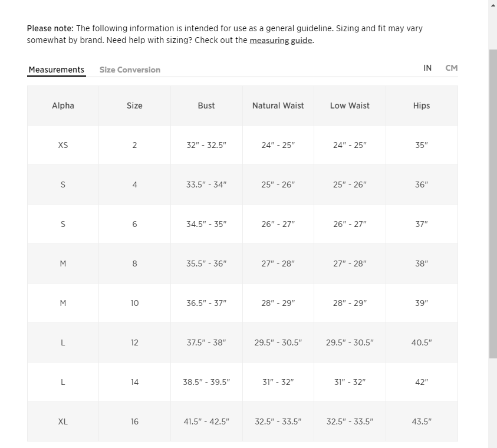Image resolution: width=497 pixels, height=448 pixels.
Task: Click the Size column header
Action: click(x=134, y=106)
